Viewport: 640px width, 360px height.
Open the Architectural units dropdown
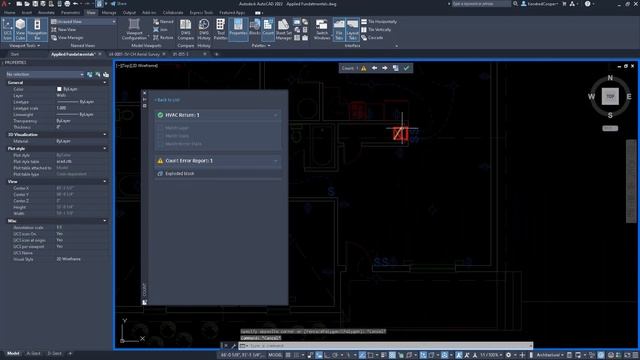550,355
